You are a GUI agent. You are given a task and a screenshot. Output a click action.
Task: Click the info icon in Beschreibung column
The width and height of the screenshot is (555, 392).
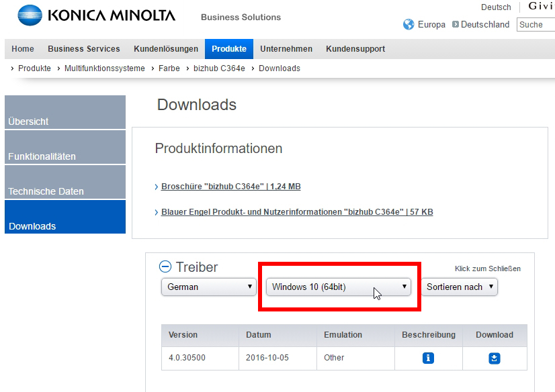click(428, 358)
